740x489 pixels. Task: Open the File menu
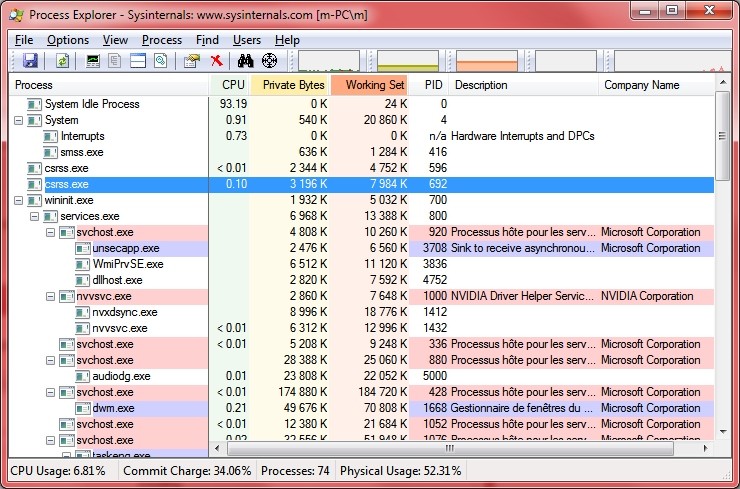point(24,40)
